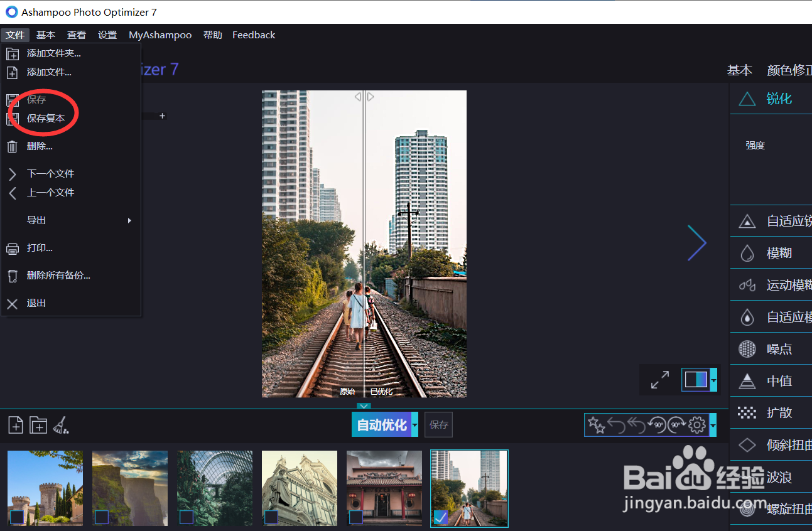Open the 自动优化 dropdown arrow

(414, 425)
